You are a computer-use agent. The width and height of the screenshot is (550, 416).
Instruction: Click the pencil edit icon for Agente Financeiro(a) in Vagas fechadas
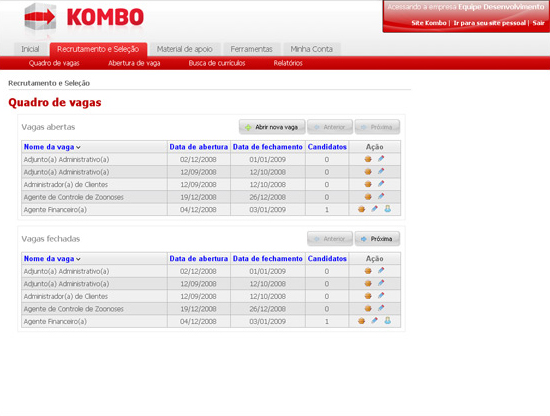point(375,321)
